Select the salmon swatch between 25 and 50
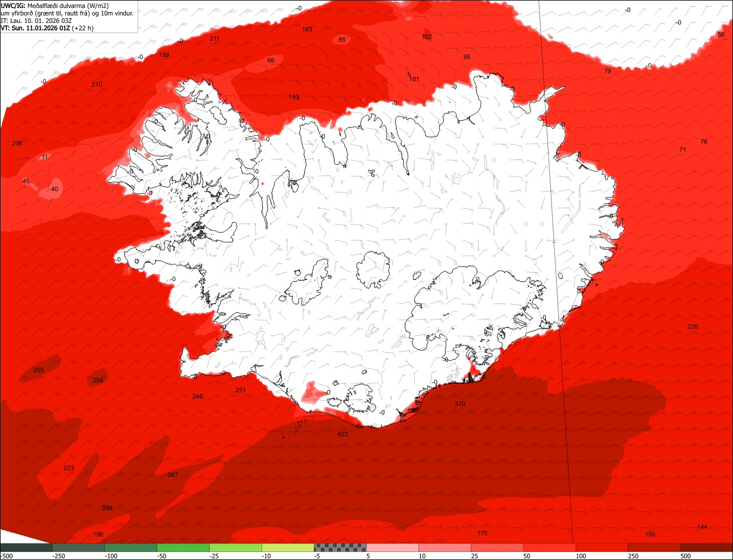Viewport: 733px width, 560px height. tap(497, 547)
